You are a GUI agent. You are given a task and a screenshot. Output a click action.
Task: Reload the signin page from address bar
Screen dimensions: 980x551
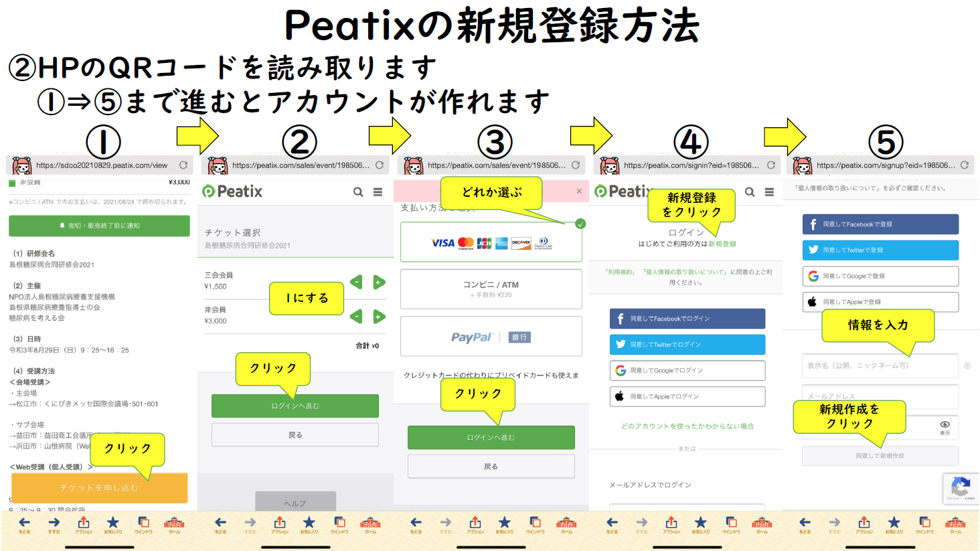(x=771, y=165)
